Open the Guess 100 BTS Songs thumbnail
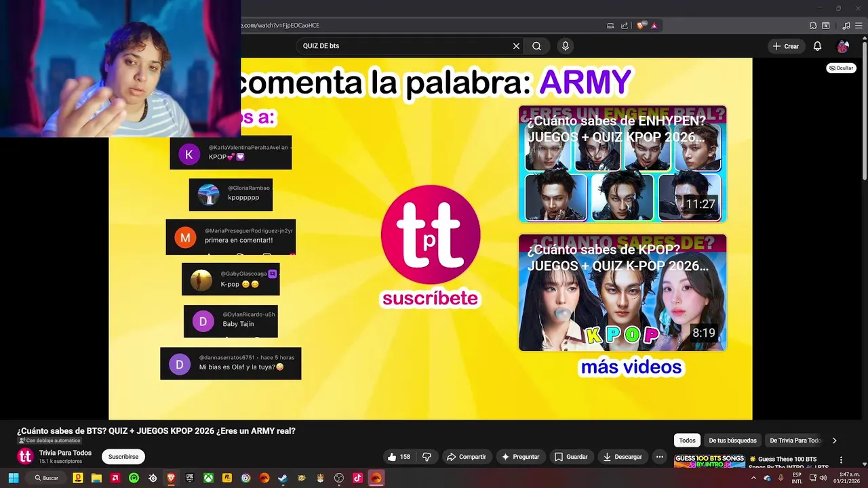The image size is (868, 488). [709, 462]
